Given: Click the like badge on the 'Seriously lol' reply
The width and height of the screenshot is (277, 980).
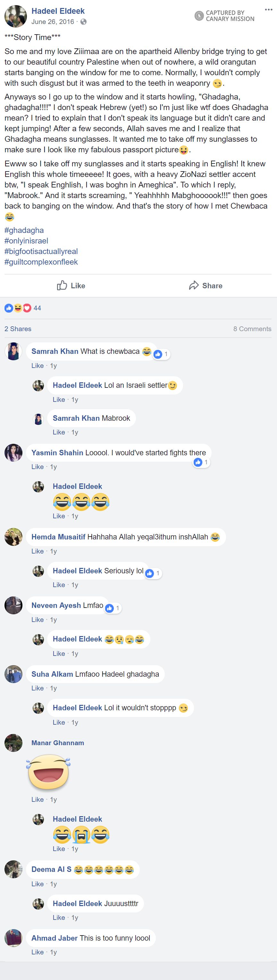Looking at the screenshot, I should coord(153,573).
